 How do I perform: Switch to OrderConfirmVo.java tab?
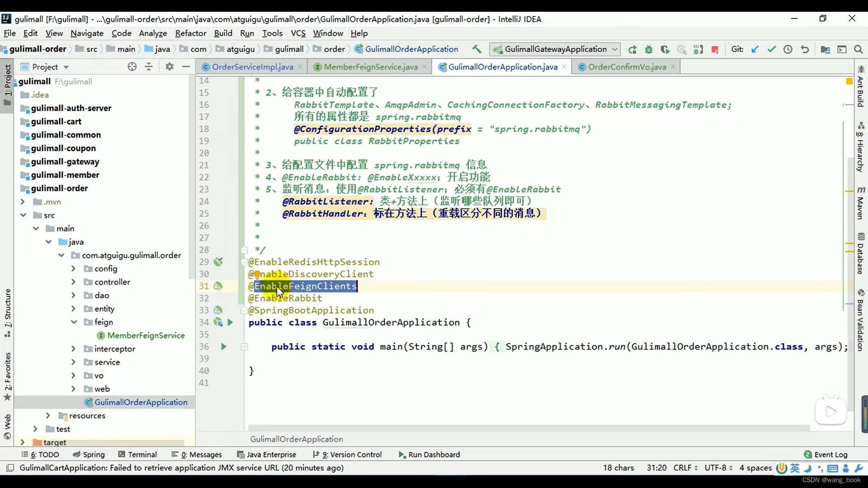click(627, 67)
